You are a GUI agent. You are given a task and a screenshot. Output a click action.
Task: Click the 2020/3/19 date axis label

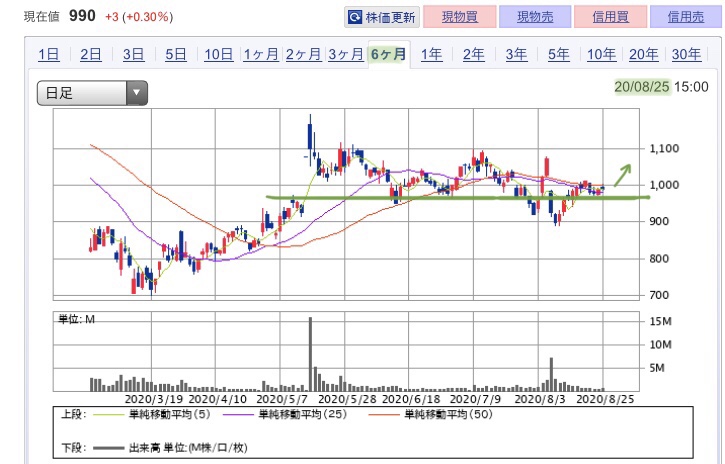pyautogui.click(x=154, y=399)
